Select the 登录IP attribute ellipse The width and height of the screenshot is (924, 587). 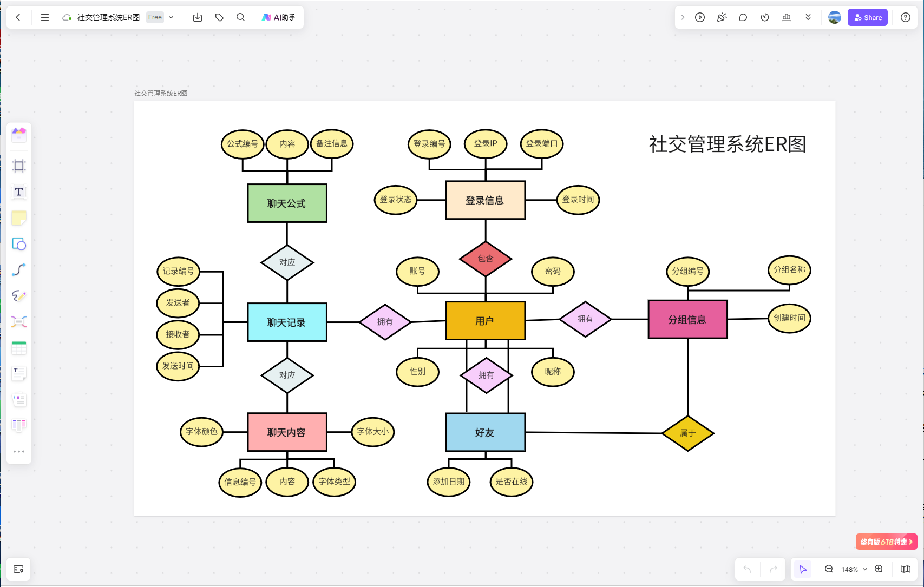[x=486, y=143]
